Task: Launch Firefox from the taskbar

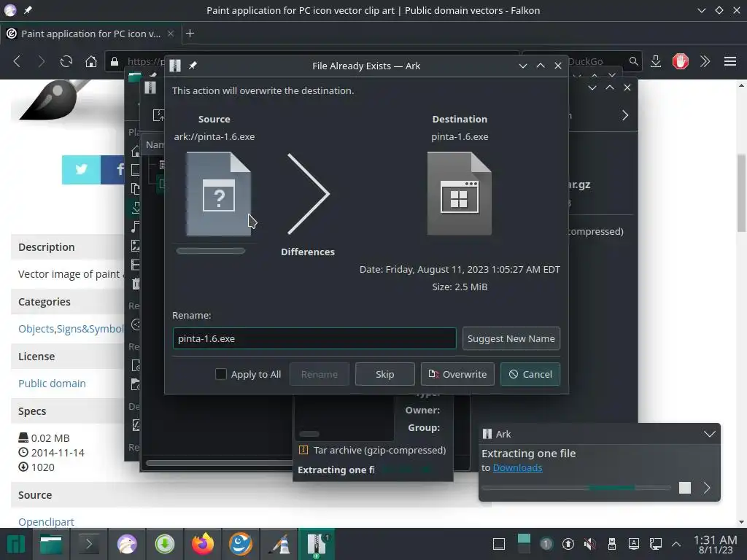Action: [x=203, y=544]
